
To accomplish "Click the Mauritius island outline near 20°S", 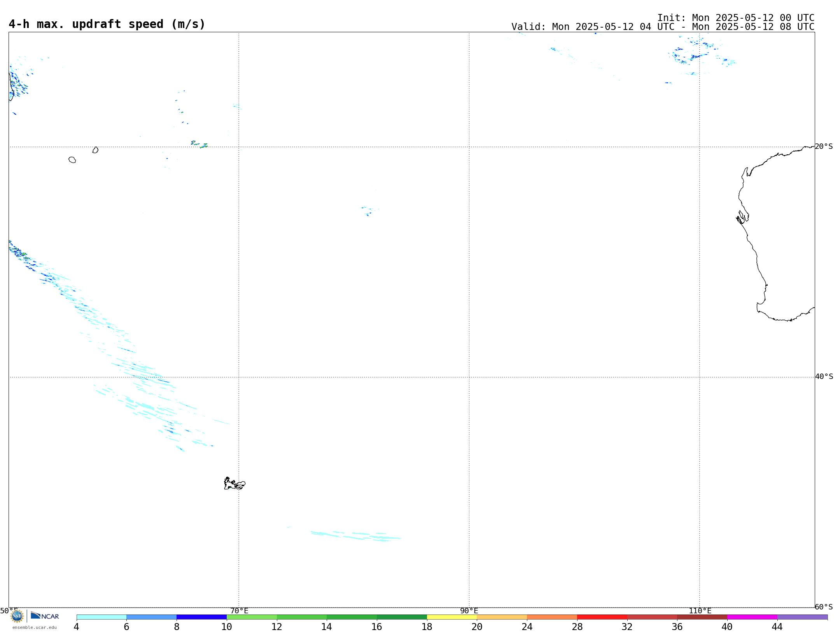I will click(95, 150).
